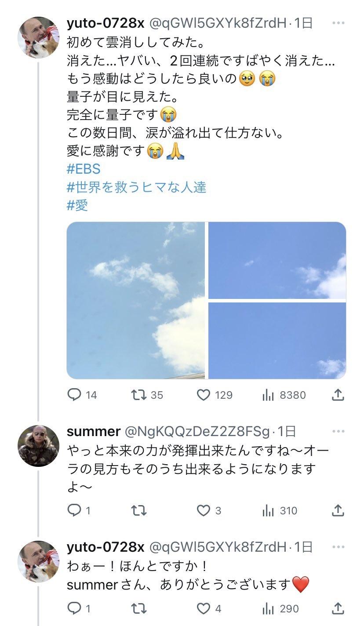Open the bottom-right sky photo
Image resolution: width=364 pixels, height=626 pixels.
coord(277,340)
